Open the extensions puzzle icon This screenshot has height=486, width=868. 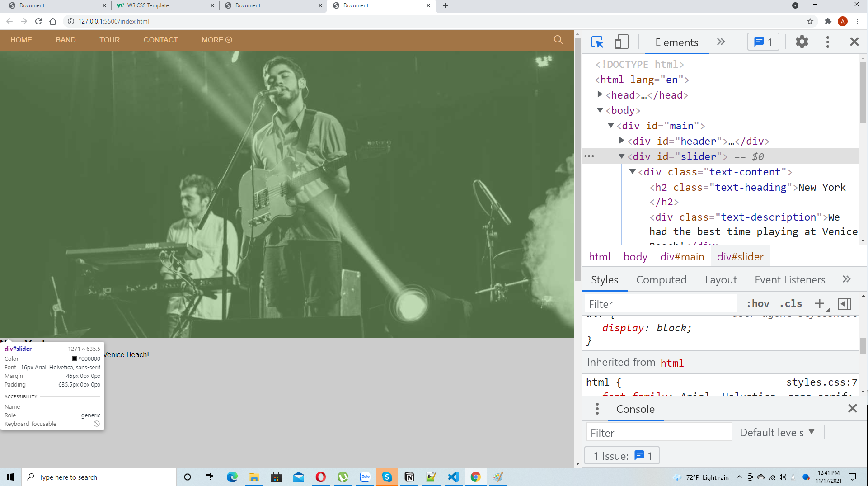pos(828,21)
